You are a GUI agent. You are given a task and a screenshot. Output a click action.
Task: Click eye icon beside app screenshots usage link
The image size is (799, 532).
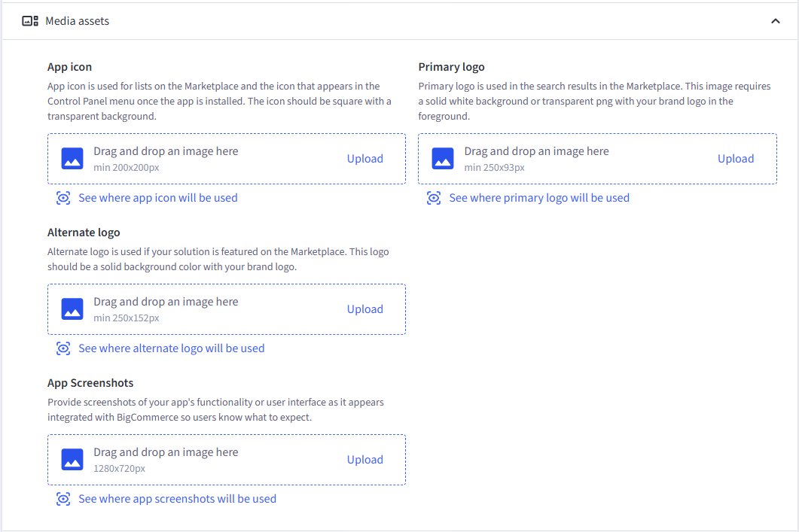click(x=64, y=499)
